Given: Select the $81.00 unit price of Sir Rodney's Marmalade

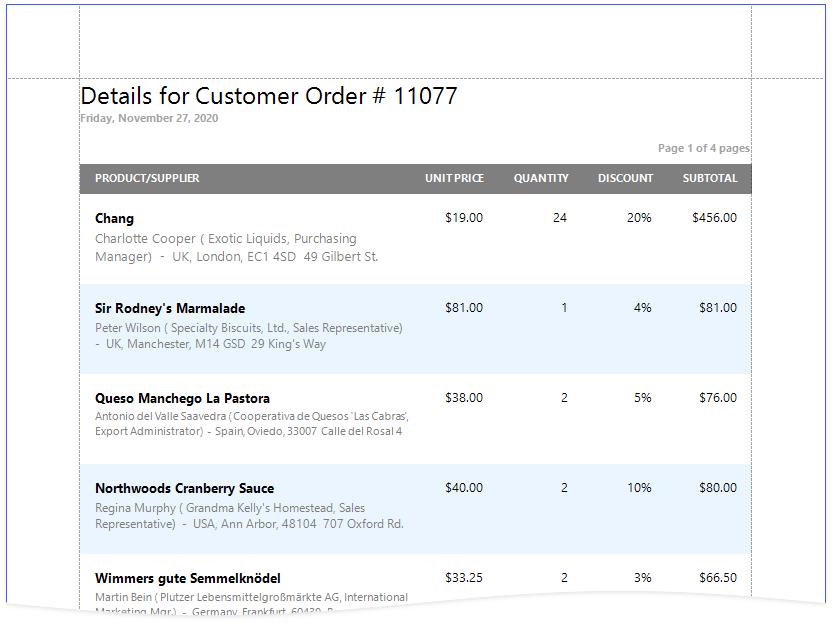Looking at the screenshot, I should (x=464, y=308).
